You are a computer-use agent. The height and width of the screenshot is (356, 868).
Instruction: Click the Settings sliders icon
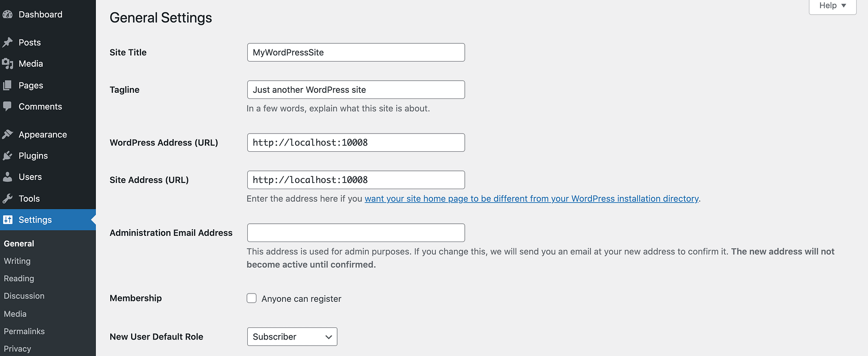(7, 220)
